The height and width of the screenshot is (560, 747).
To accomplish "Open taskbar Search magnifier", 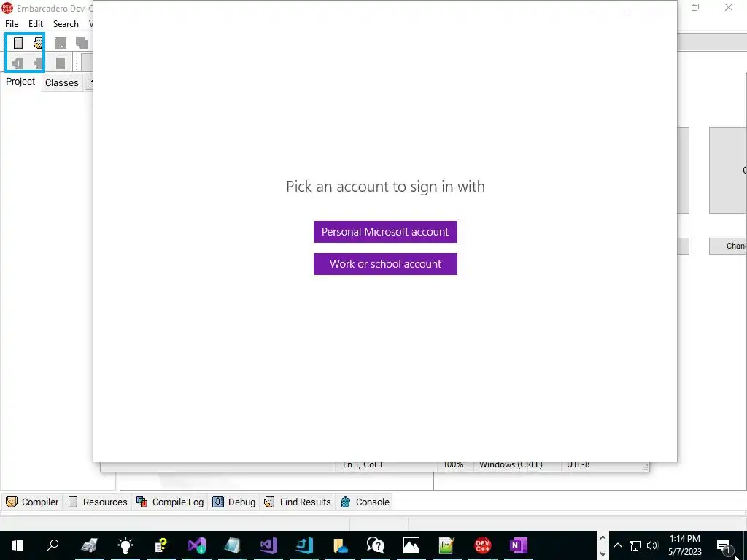I will (x=53, y=545).
